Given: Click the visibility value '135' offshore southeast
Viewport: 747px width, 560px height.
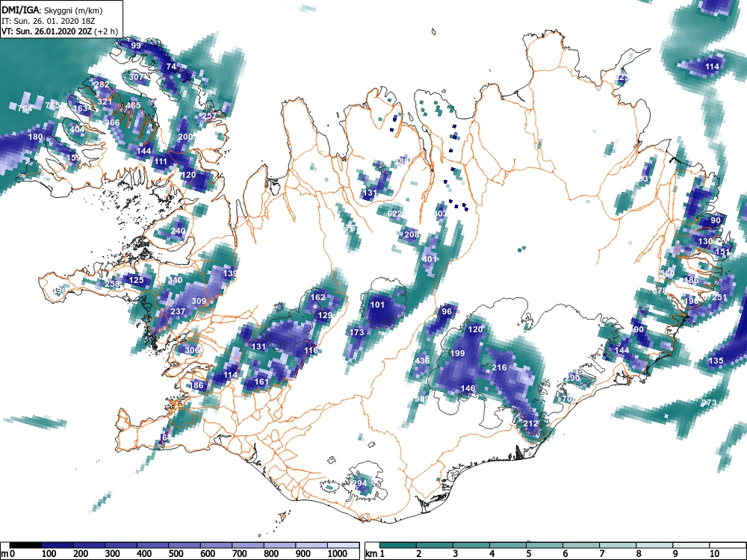Looking at the screenshot, I should pyautogui.click(x=716, y=361).
